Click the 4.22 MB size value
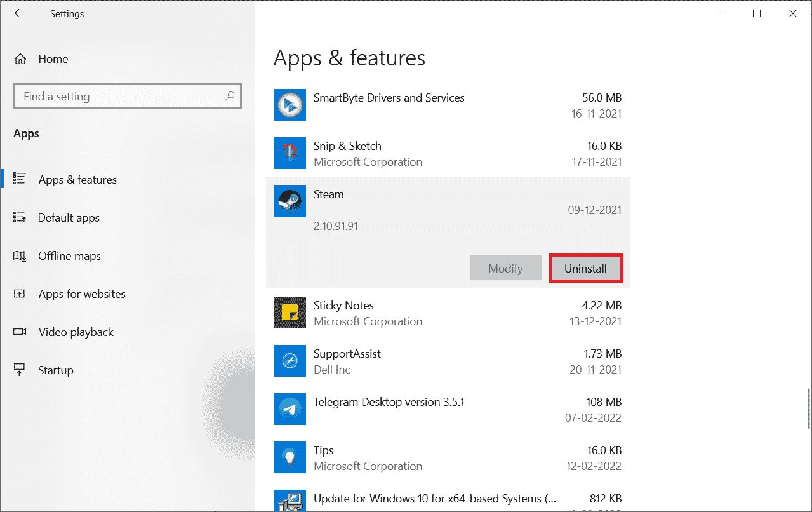Screen dimensions: 812x512 tap(602, 306)
